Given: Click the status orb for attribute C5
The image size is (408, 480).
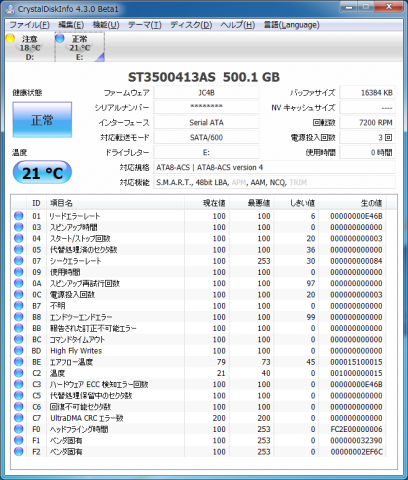Looking at the screenshot, I should point(19,395).
